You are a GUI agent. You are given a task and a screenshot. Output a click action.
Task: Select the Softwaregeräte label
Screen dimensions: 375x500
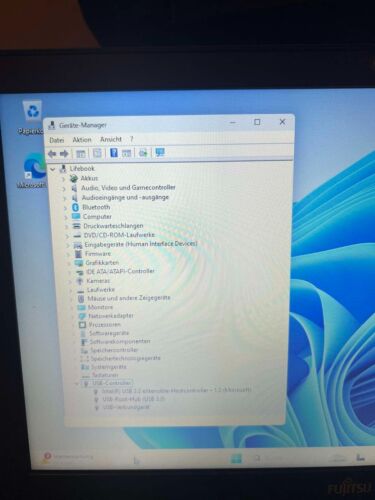[x=109, y=333]
